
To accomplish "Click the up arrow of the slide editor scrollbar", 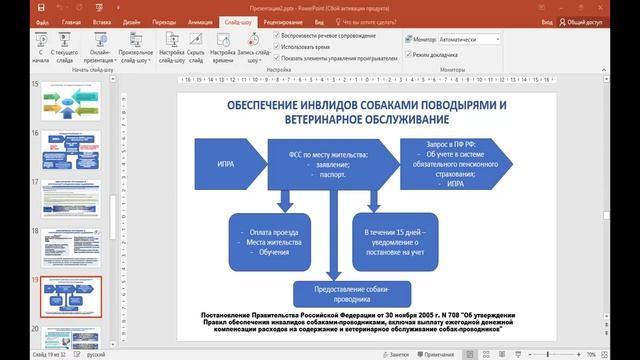I will click(606, 79).
